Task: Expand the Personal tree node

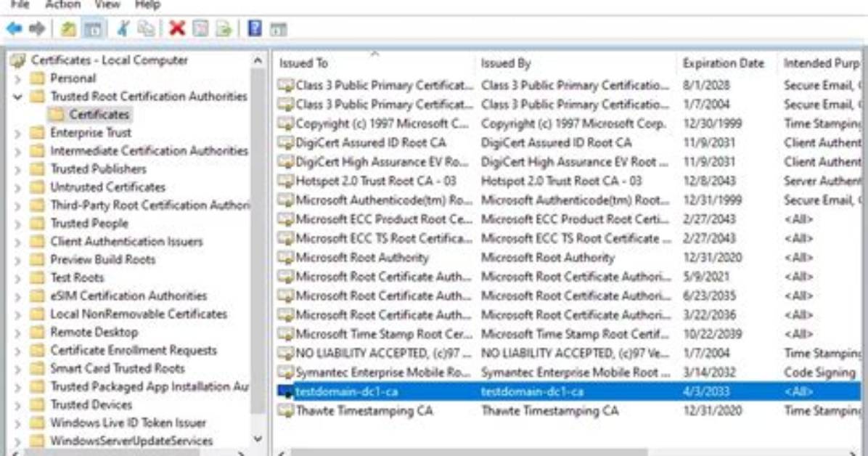Action: [x=17, y=78]
